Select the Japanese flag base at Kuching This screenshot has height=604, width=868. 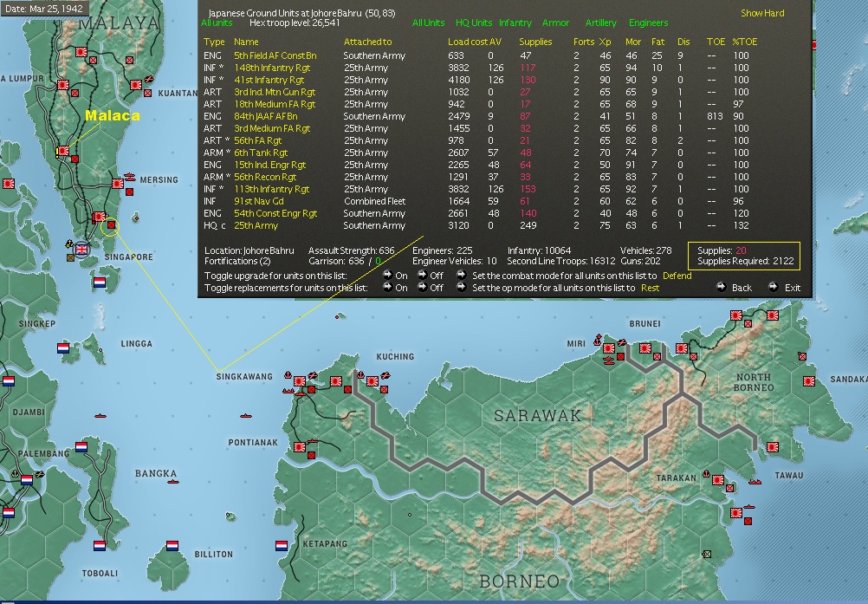coord(372,381)
